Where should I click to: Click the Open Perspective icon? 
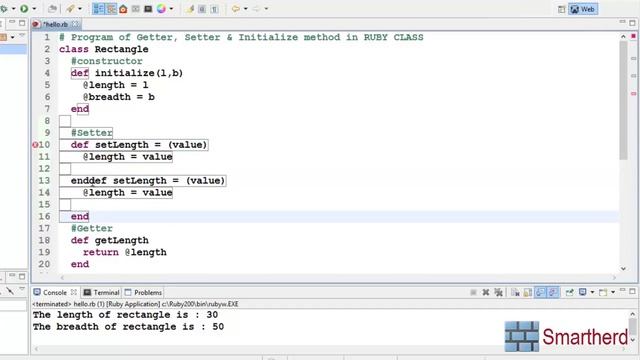[562, 9]
